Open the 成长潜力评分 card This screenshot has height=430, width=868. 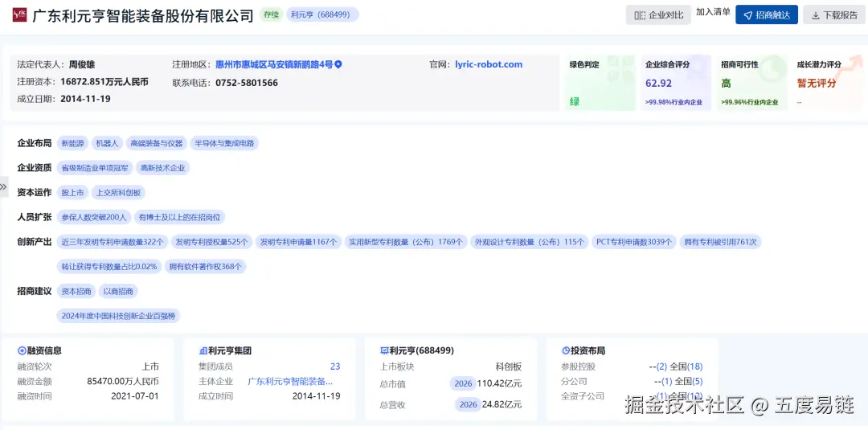828,83
